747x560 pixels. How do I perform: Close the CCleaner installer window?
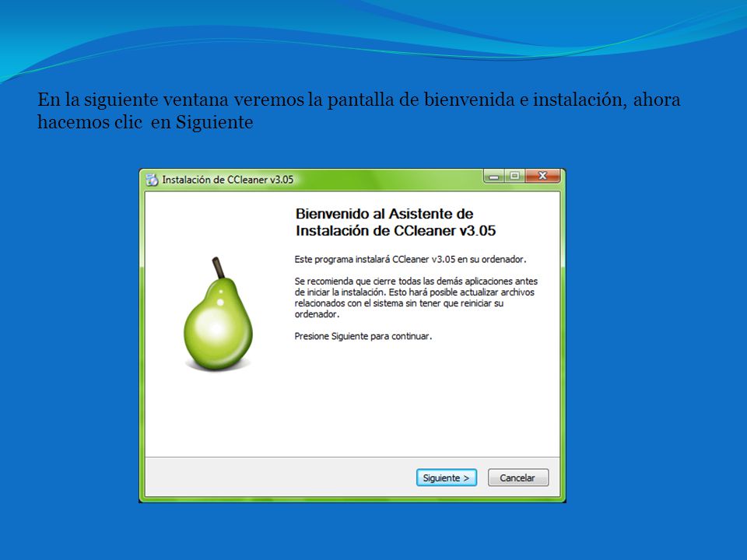[542, 177]
